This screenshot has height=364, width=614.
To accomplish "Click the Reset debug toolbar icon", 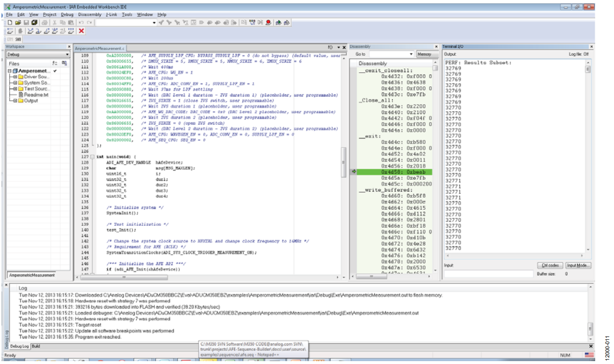I will (x=10, y=31).
